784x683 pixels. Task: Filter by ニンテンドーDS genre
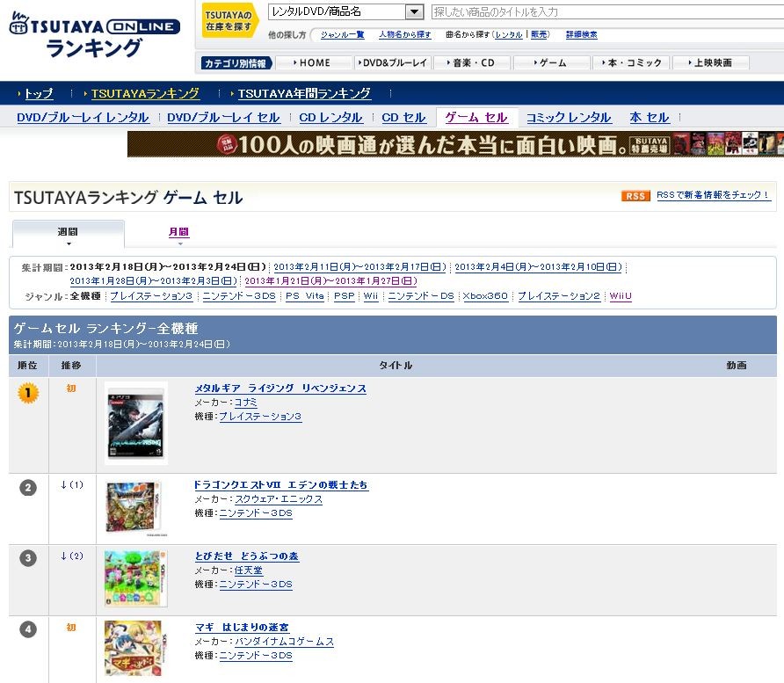point(421,296)
